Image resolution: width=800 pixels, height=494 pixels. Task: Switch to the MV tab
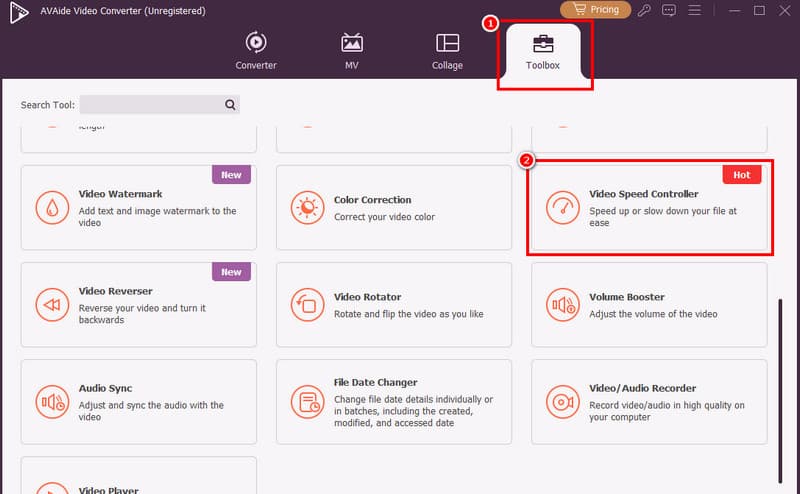click(352, 52)
